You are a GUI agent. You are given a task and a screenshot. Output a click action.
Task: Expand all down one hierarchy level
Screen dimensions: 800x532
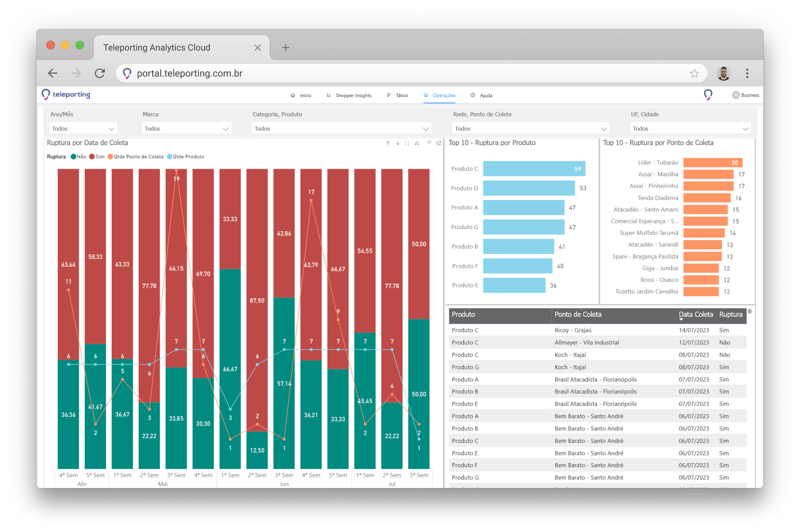[417, 143]
